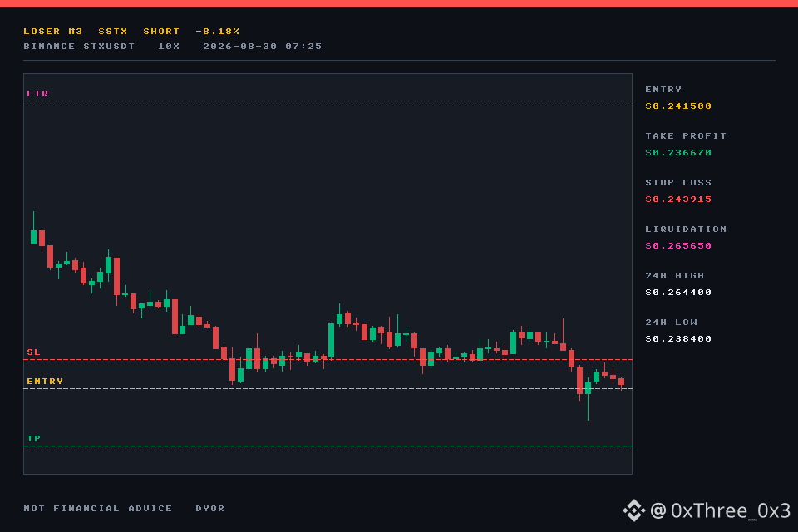Click the '$STX' ticker text
The width and height of the screenshot is (798, 532).
pyautogui.click(x=113, y=31)
